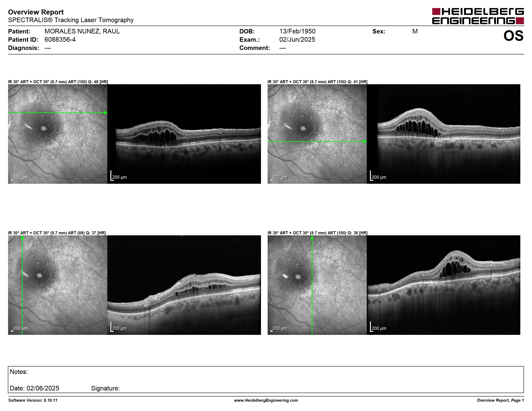This screenshot has height=411, width=532.
Task: Click the 200 µm scale marker on top-right fundus image
Action: tap(279, 177)
